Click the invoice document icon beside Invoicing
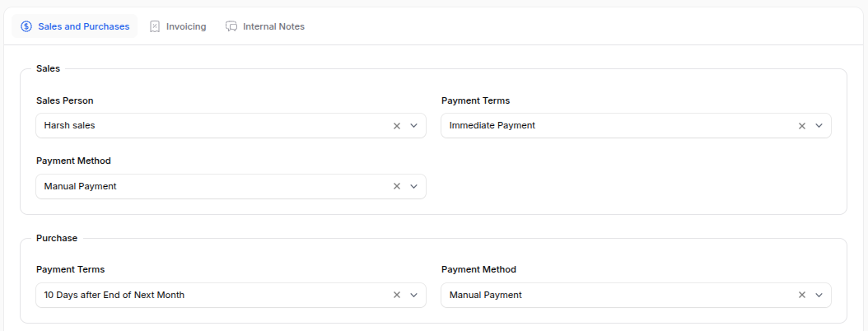This screenshot has width=868, height=331. point(154,26)
